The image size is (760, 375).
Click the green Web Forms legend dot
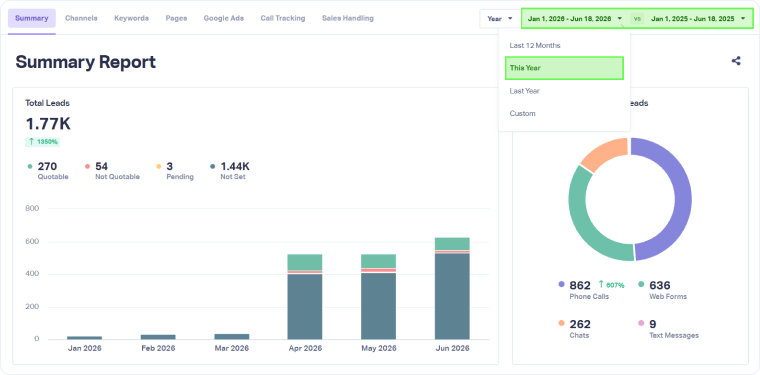click(x=641, y=284)
